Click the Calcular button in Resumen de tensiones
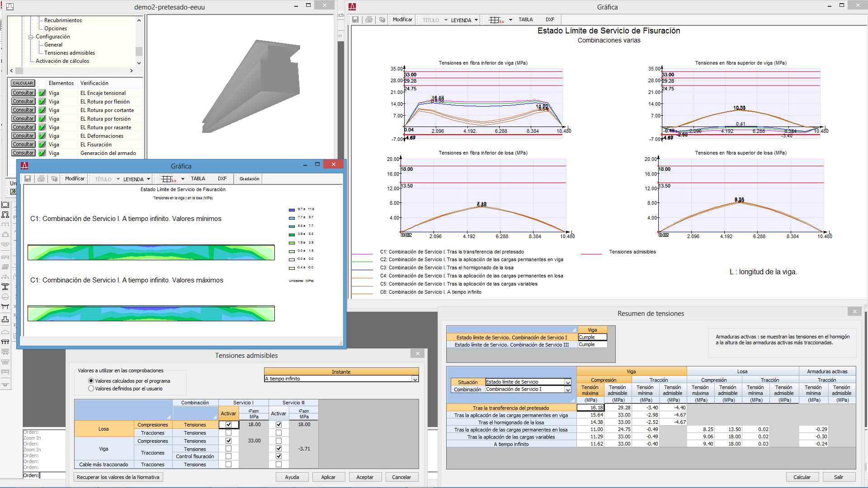868x488 pixels. pyautogui.click(x=802, y=477)
